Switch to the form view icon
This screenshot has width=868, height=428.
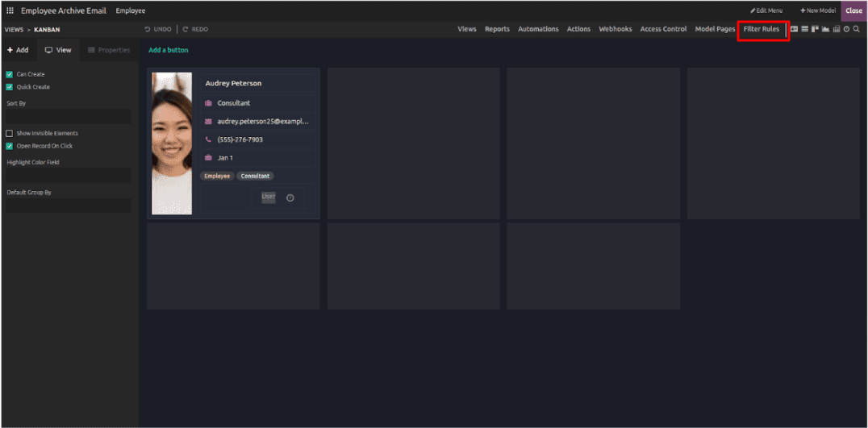(x=795, y=29)
